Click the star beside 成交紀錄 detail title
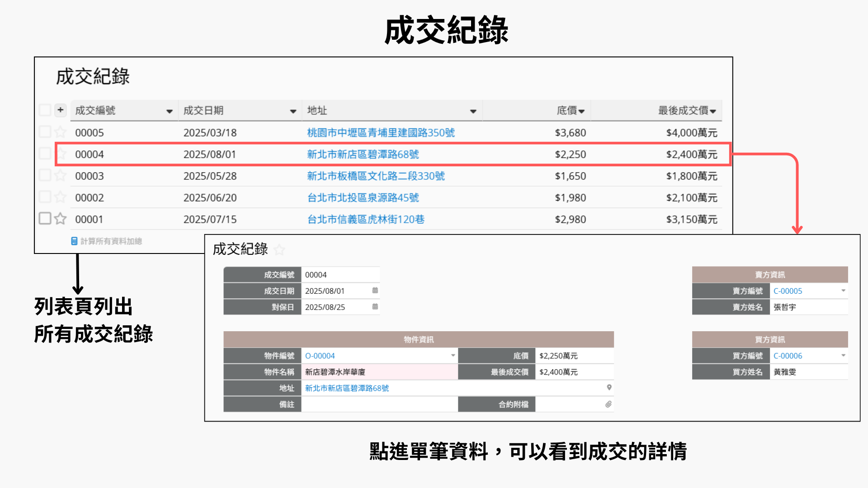The height and width of the screenshot is (488, 868). pyautogui.click(x=280, y=249)
